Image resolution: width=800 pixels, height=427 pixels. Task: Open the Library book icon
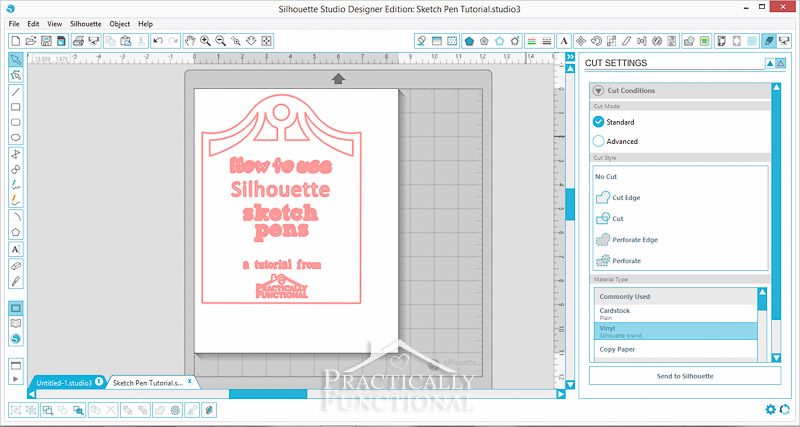[16, 323]
